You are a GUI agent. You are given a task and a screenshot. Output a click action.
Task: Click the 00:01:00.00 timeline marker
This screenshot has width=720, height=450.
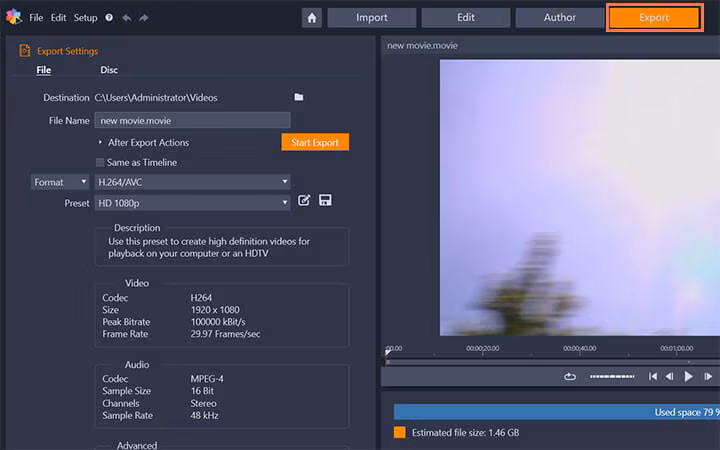[x=677, y=349]
